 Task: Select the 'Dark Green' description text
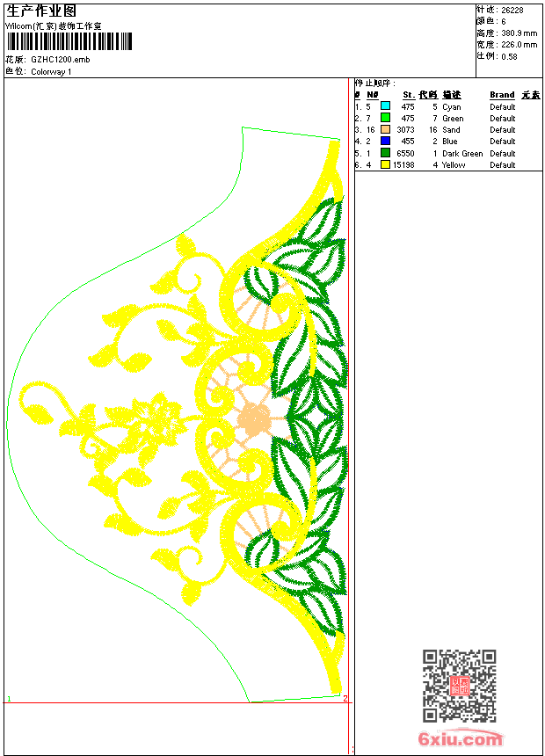tap(462, 154)
